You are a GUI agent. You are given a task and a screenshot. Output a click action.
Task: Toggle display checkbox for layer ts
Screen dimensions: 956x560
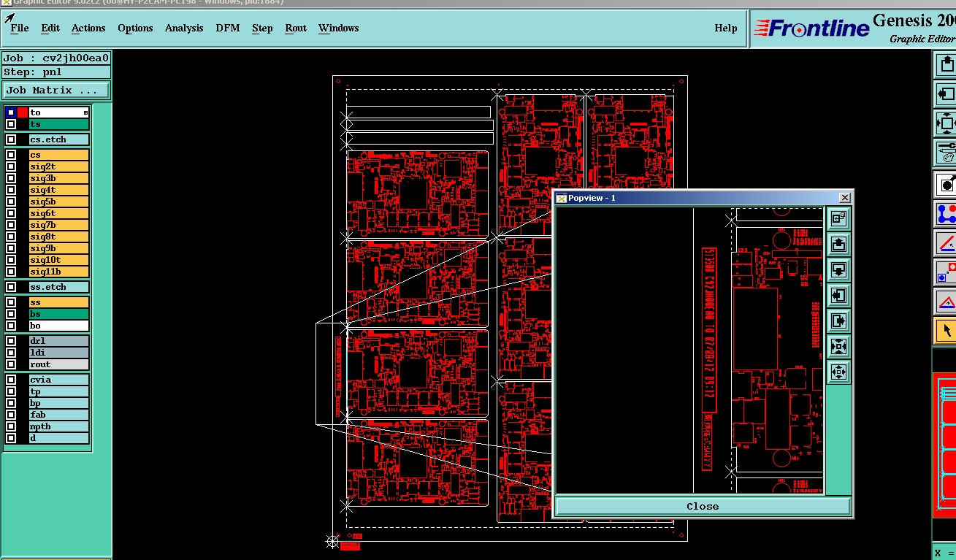coord(11,124)
